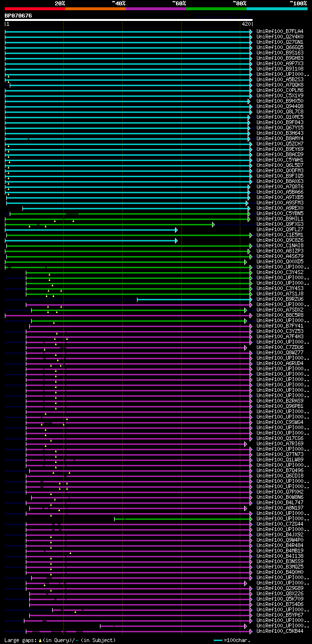Select the cyan ~100% identity legend segment
Screen dimensions: 312x644
point(277,8)
